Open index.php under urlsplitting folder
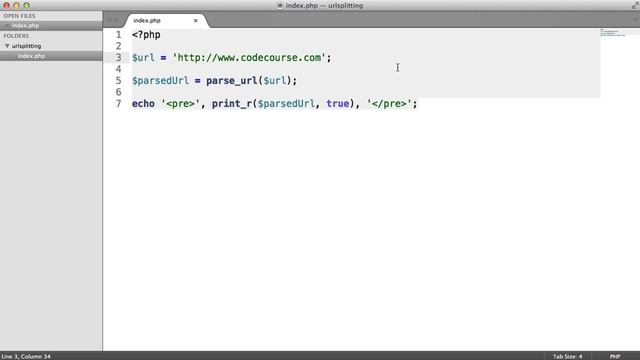Screen dimensions: 640x360 [x=31, y=56]
